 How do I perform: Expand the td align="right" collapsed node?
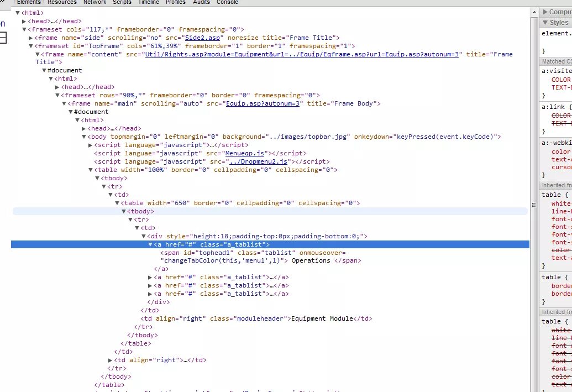110,360
